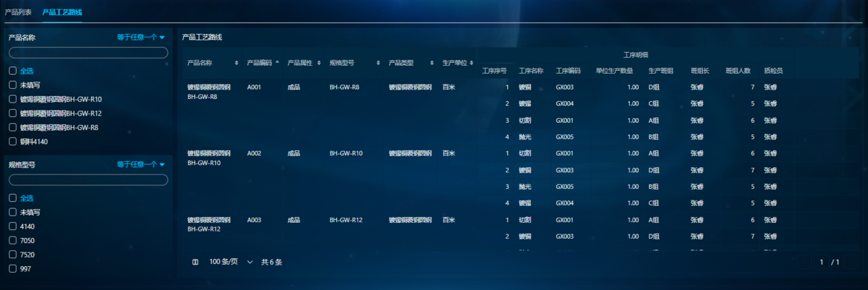This screenshot has height=290, width=868.
Task: Sort by 产品名称 column sort icon
Action: click(x=237, y=63)
